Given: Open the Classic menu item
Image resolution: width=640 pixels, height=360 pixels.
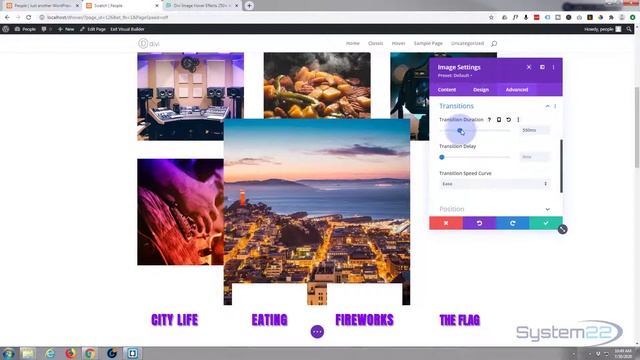Looking at the screenshot, I should (x=376, y=43).
